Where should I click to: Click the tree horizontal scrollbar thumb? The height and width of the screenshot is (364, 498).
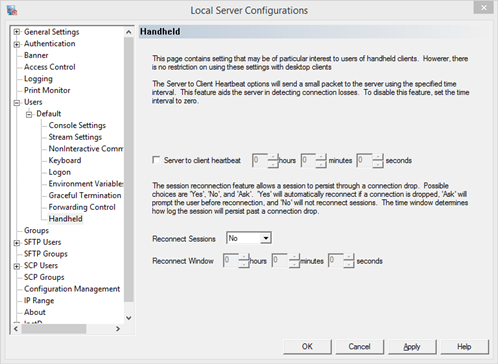54,329
